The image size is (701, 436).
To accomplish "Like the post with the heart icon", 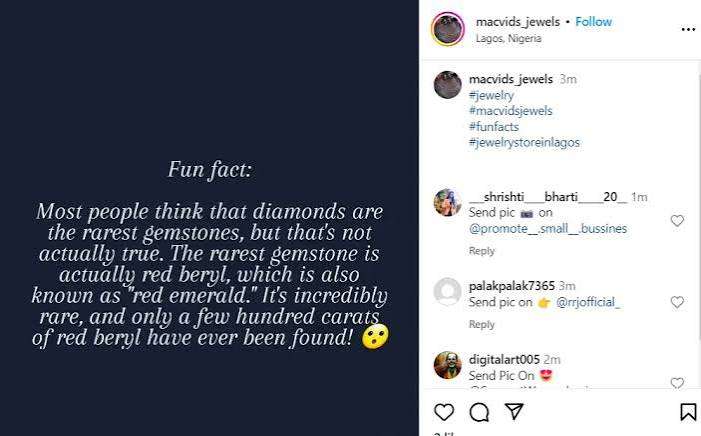I will (444, 412).
